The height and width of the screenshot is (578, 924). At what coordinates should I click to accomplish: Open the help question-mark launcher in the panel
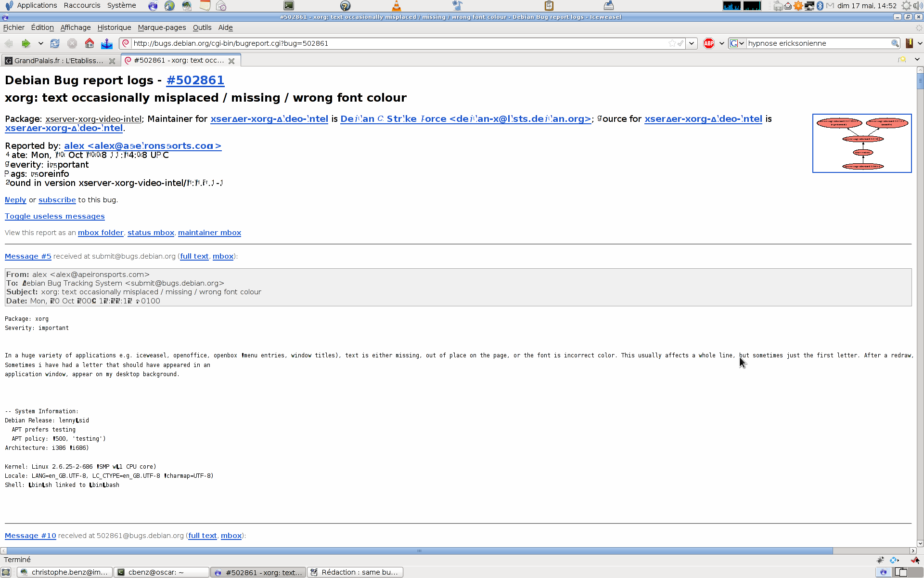pos(345,6)
